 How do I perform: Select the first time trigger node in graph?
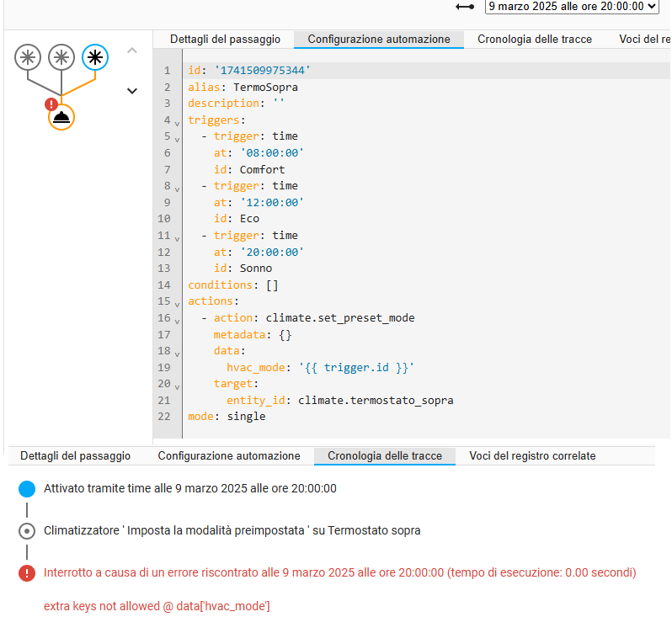(x=29, y=58)
